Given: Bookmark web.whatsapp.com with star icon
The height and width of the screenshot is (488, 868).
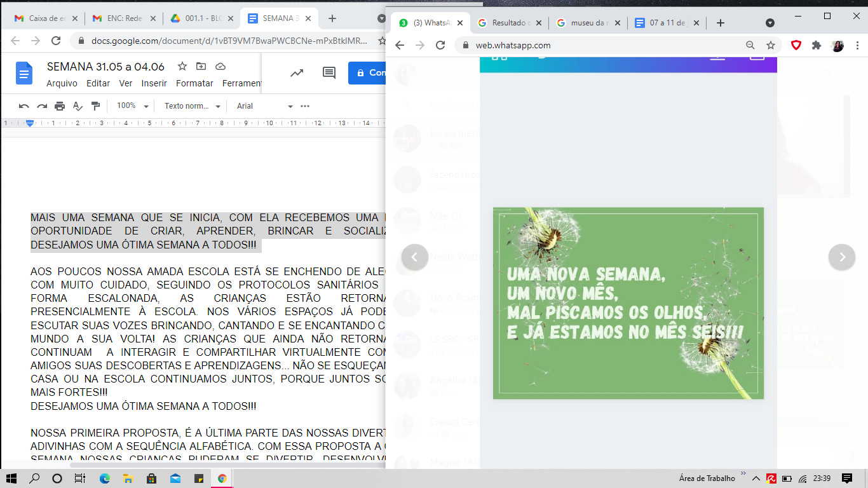Looking at the screenshot, I should click(771, 45).
